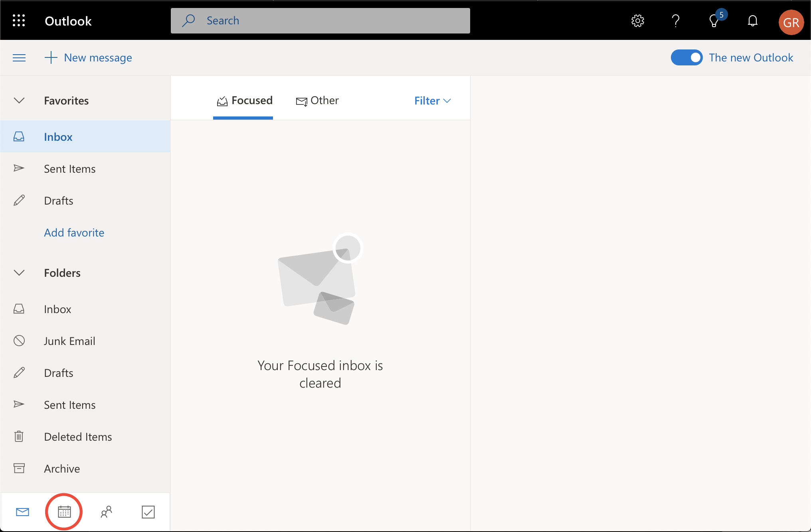
Task: Open People contacts icon
Action: click(x=106, y=512)
